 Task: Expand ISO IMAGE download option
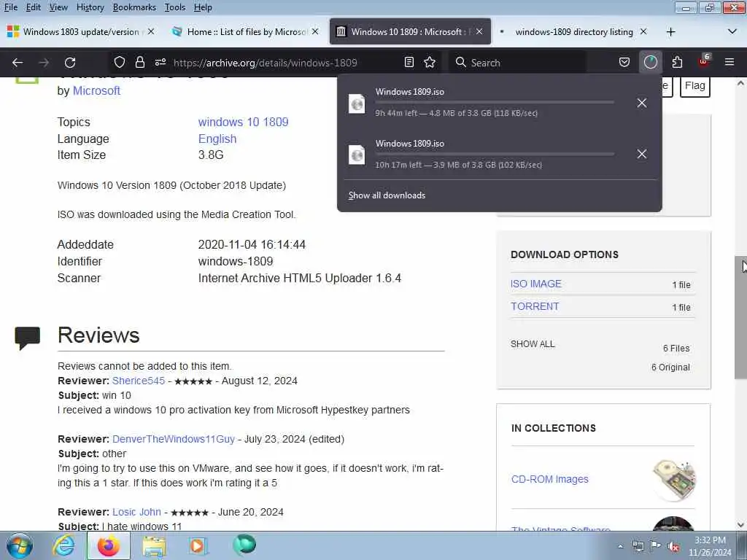pos(536,284)
